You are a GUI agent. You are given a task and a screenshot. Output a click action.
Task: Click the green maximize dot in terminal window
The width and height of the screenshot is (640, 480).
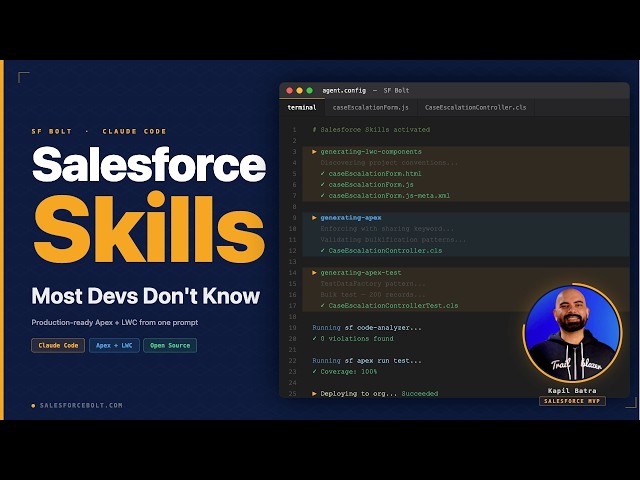coord(309,91)
